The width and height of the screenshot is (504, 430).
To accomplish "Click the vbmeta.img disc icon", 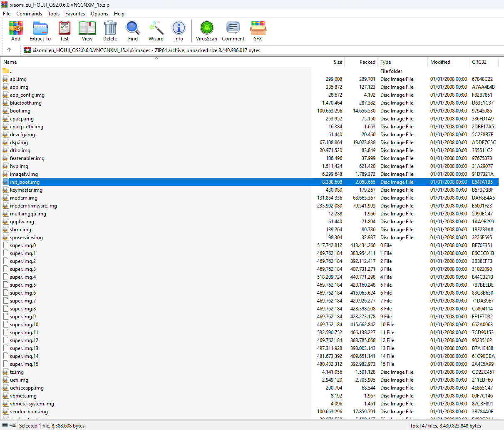I will 6,396.
